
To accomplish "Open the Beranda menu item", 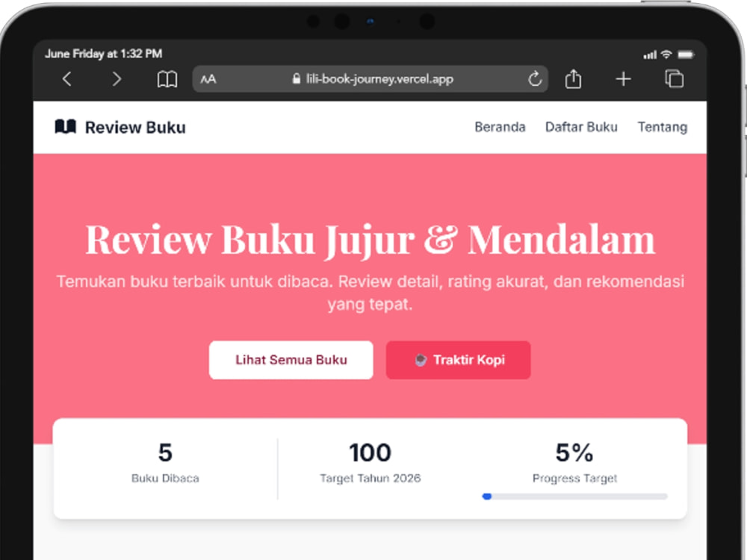I will 500,127.
